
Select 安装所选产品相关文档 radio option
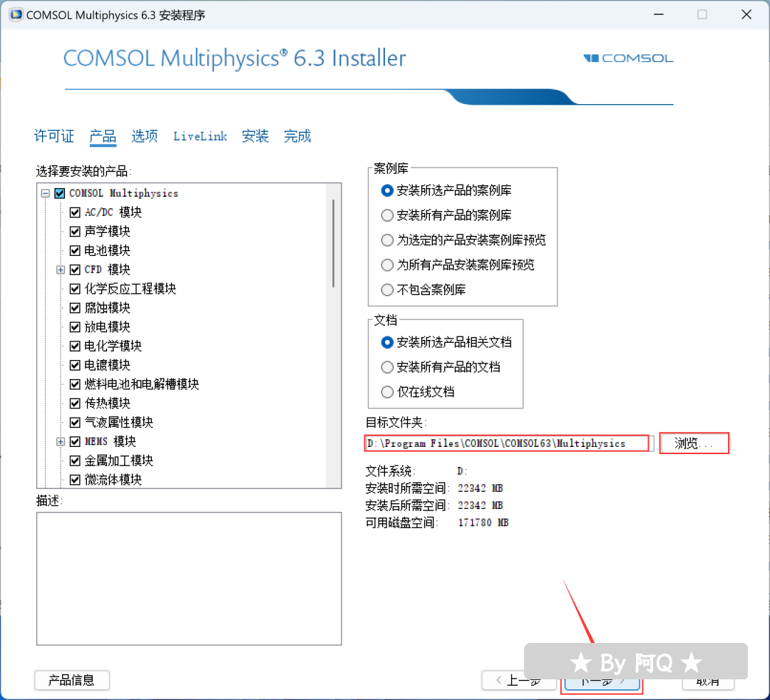coord(446,342)
